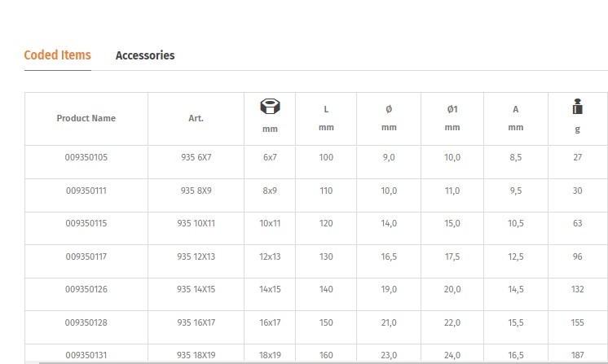Click the horizontal scrollbar under table
Image resolution: width=608 pixels, height=364 pixels.
tap(324, 363)
